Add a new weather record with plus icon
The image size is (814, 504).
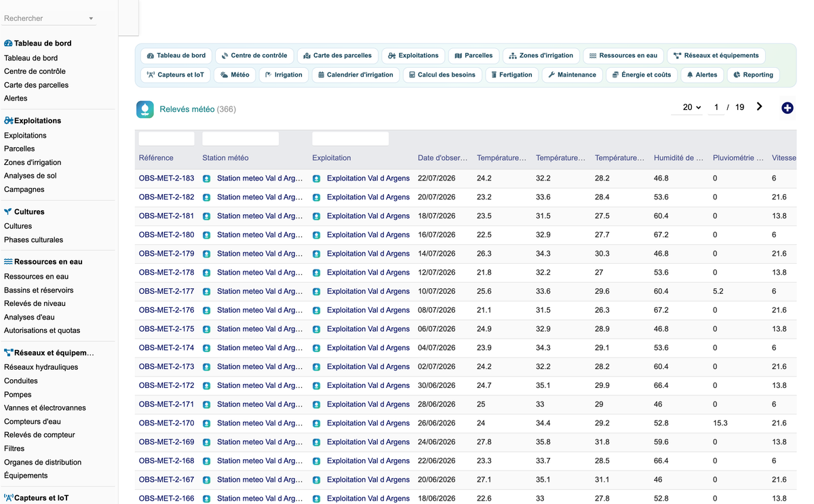tap(787, 108)
